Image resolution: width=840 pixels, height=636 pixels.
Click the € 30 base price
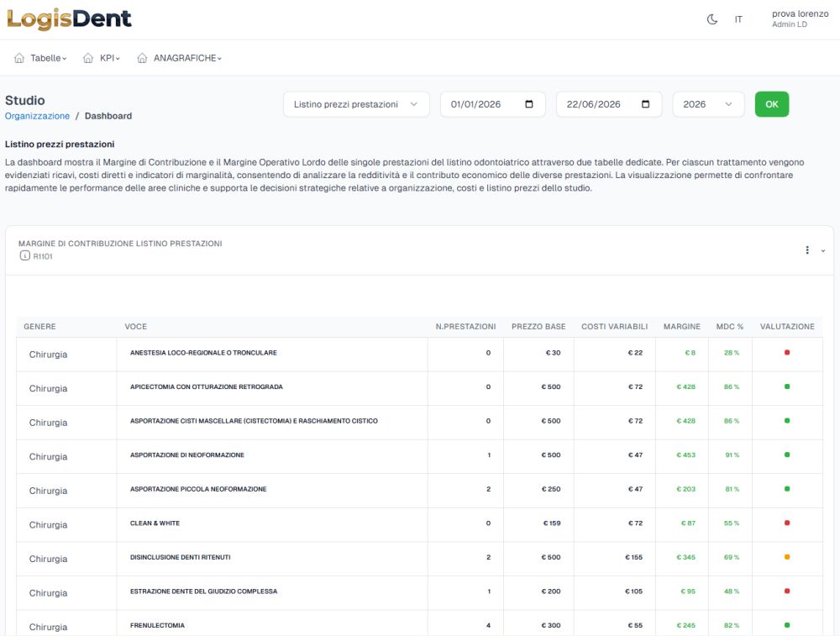click(x=553, y=353)
